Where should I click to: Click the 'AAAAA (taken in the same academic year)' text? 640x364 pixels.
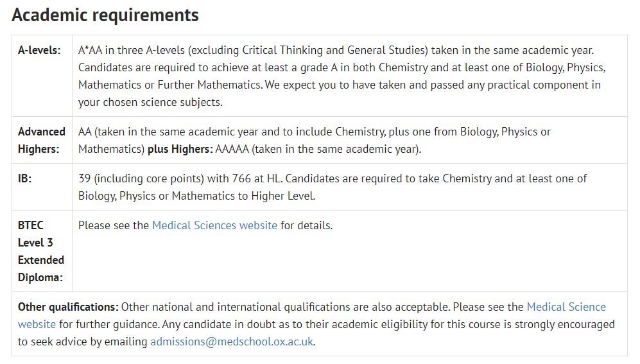pos(318,149)
